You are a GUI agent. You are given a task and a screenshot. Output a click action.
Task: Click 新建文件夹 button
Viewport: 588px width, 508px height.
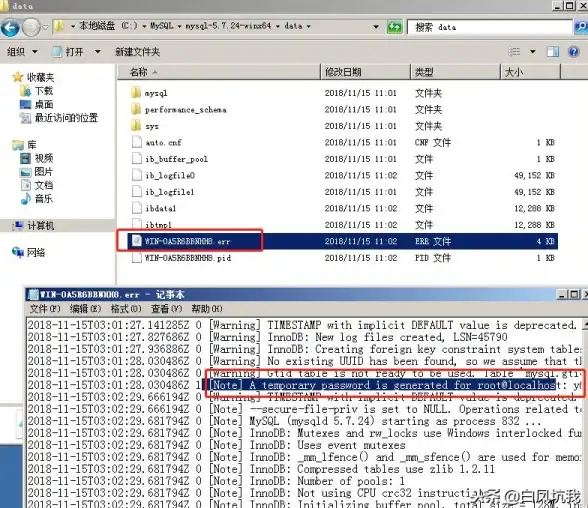[137, 51]
